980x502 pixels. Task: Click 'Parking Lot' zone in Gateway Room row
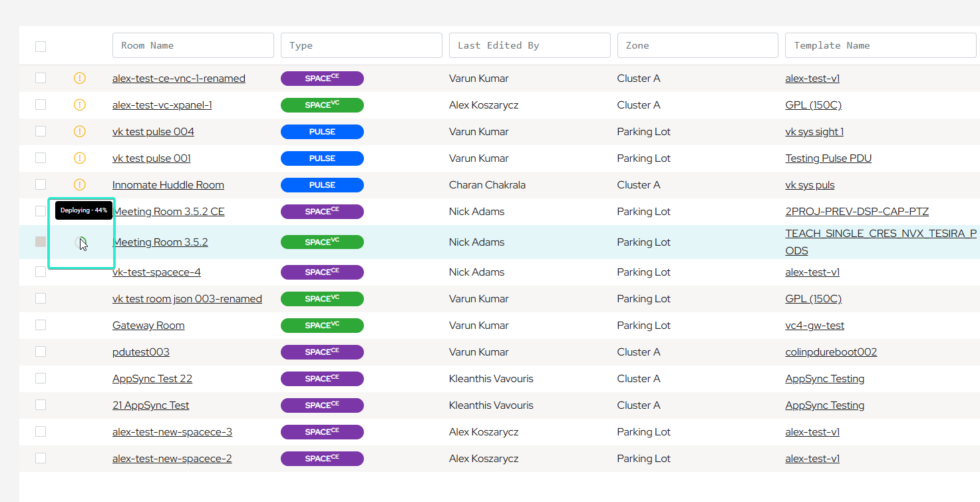pos(644,326)
